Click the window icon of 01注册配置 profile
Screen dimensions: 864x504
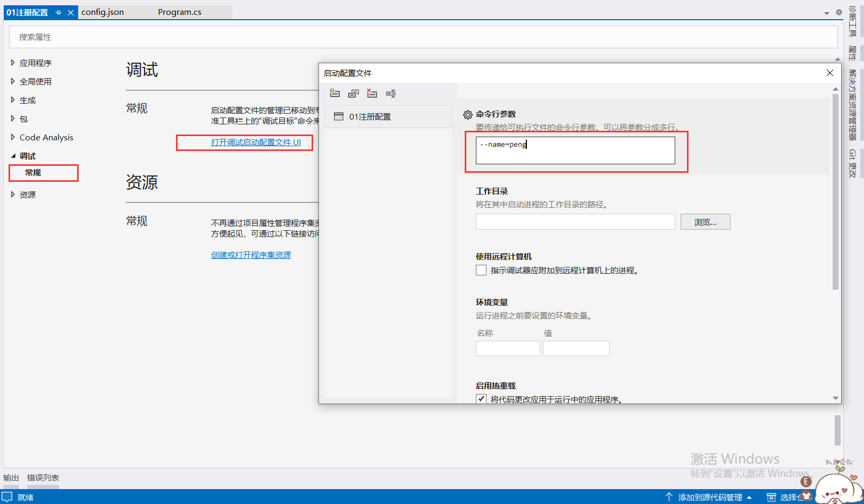click(x=339, y=116)
